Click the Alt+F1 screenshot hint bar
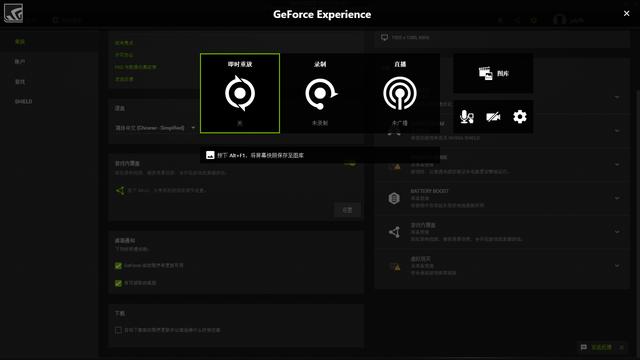 click(x=320, y=155)
